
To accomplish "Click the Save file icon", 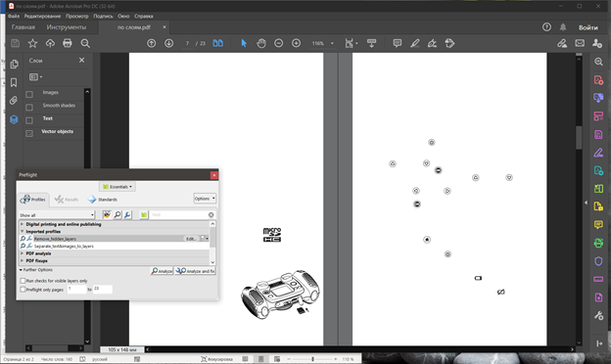I will pos(16,43).
